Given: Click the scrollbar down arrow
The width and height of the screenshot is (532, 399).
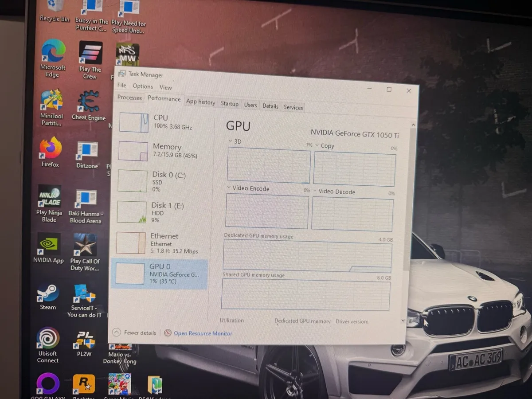Looking at the screenshot, I should click(403, 320).
